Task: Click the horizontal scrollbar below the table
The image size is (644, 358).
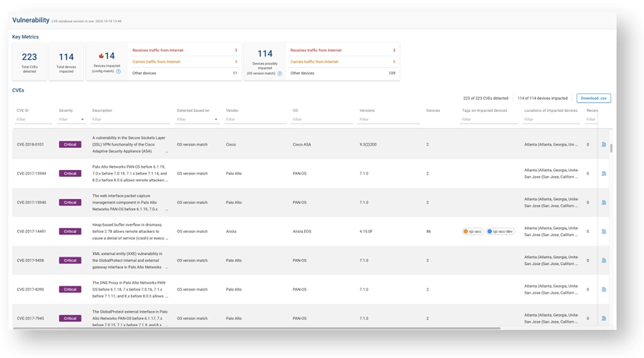Action: click(x=257, y=328)
